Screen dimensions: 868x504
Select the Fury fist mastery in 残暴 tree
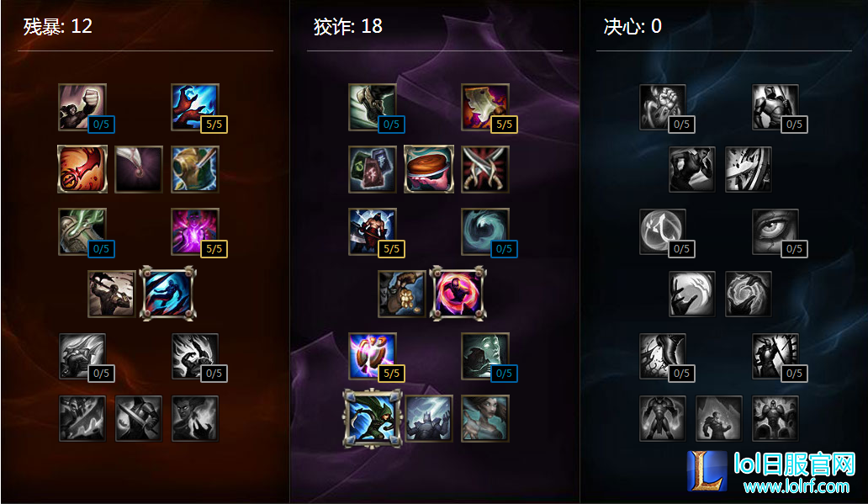pyautogui.click(x=82, y=107)
